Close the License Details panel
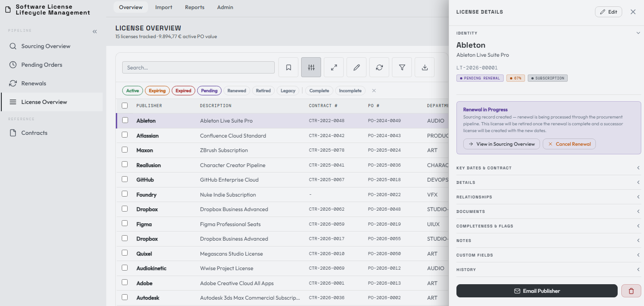This screenshot has height=306, width=644. click(633, 12)
